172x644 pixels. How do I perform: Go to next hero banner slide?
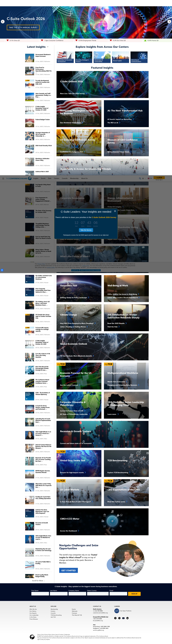coord(169,22)
